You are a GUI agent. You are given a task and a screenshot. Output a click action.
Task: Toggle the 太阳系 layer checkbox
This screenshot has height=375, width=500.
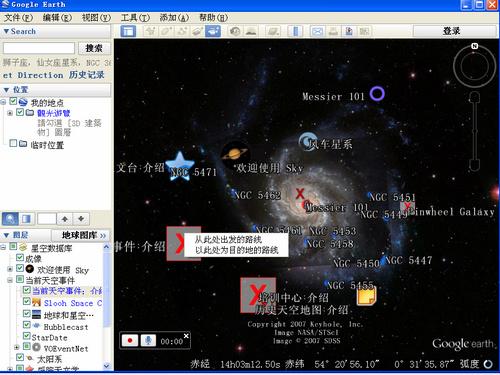[20, 358]
